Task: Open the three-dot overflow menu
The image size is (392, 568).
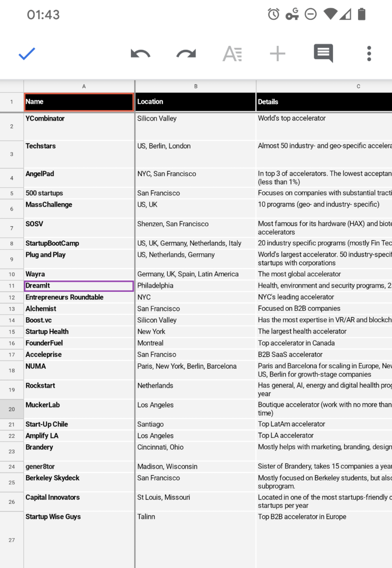Action: point(369,54)
